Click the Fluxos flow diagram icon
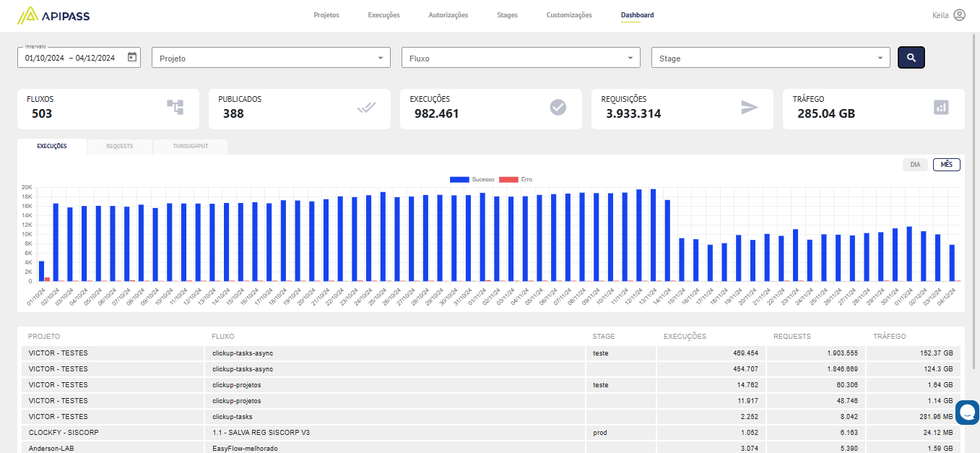 175,108
